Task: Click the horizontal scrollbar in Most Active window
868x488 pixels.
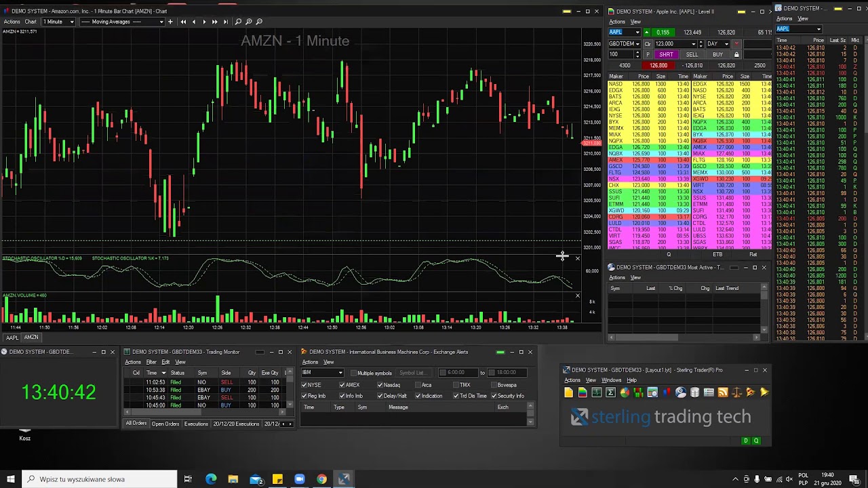Action: [684, 337]
